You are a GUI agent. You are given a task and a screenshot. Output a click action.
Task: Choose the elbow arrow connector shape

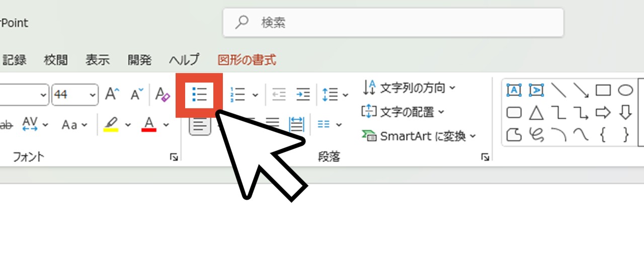(581, 112)
